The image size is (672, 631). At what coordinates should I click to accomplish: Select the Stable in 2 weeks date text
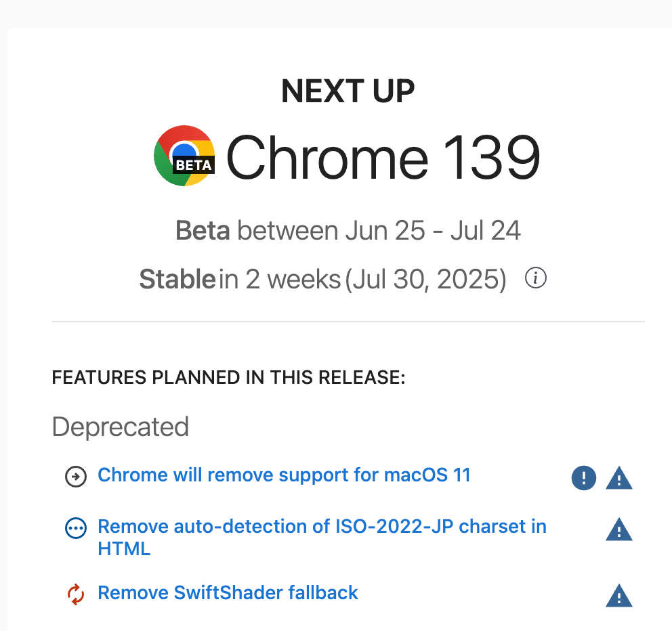(322, 279)
